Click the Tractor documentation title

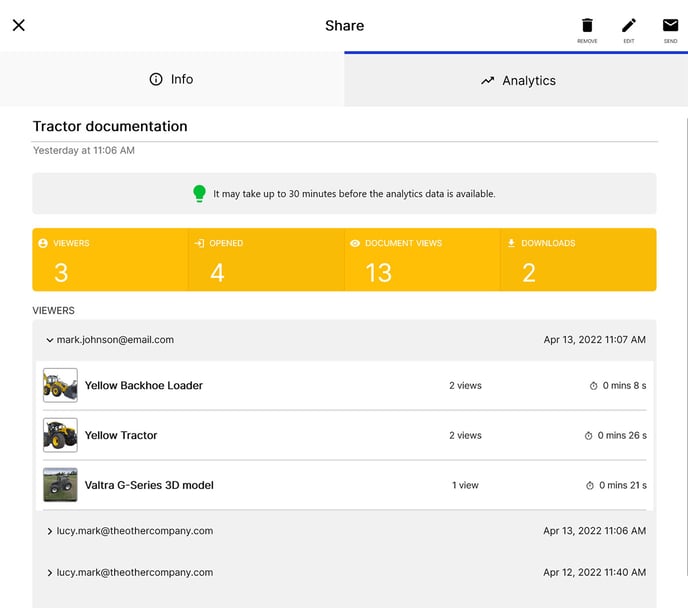click(110, 126)
